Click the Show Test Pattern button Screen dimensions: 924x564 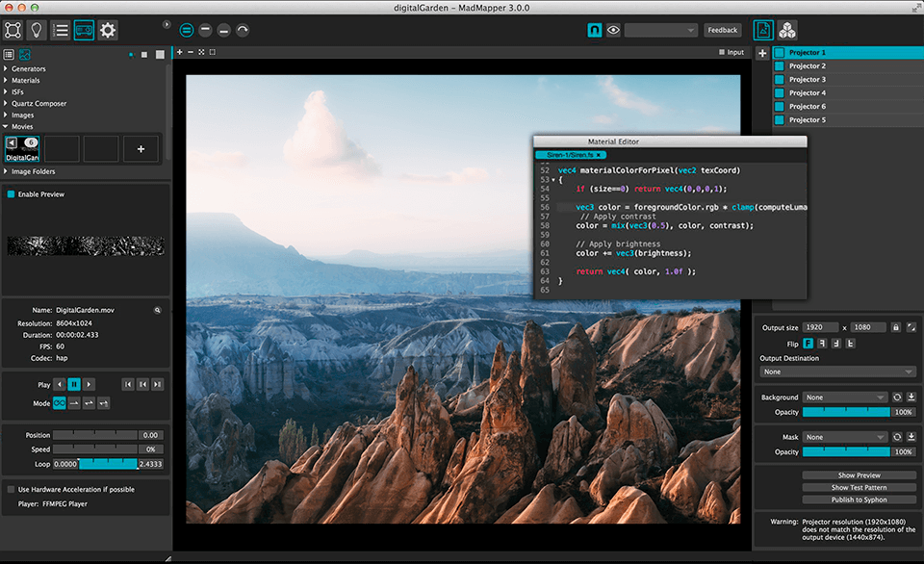pyautogui.click(x=846, y=487)
